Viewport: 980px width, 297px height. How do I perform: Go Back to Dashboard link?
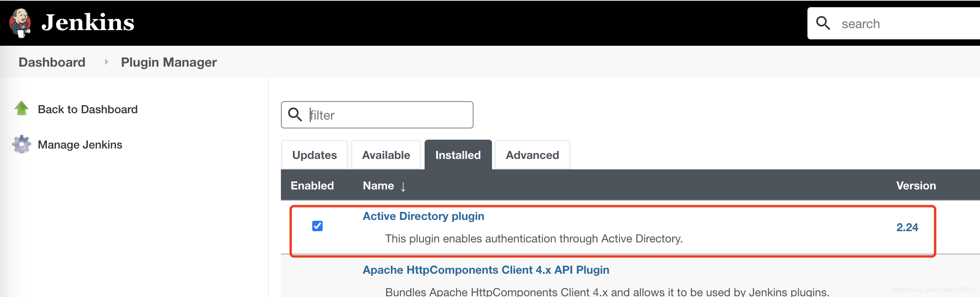(x=87, y=109)
